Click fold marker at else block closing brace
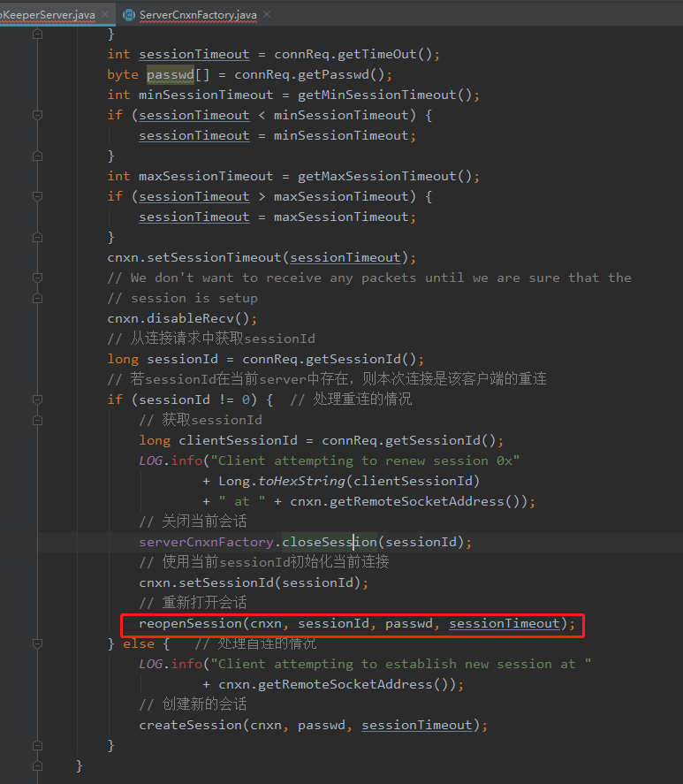683x784 pixels. click(x=37, y=745)
